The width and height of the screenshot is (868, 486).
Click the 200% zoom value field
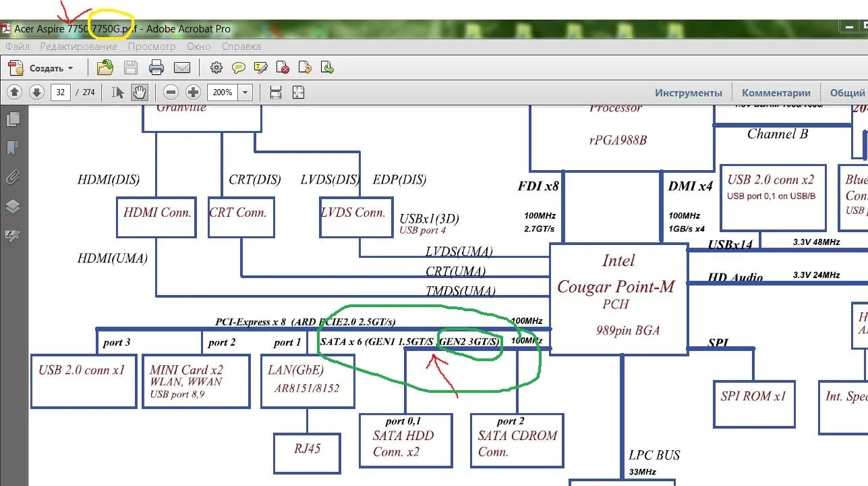point(223,92)
